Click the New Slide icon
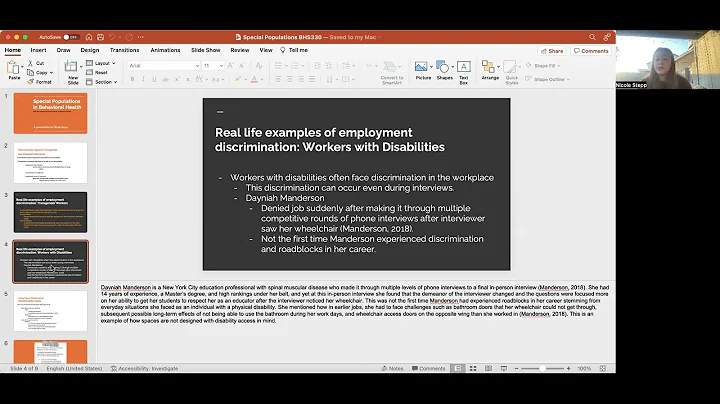 (71, 67)
